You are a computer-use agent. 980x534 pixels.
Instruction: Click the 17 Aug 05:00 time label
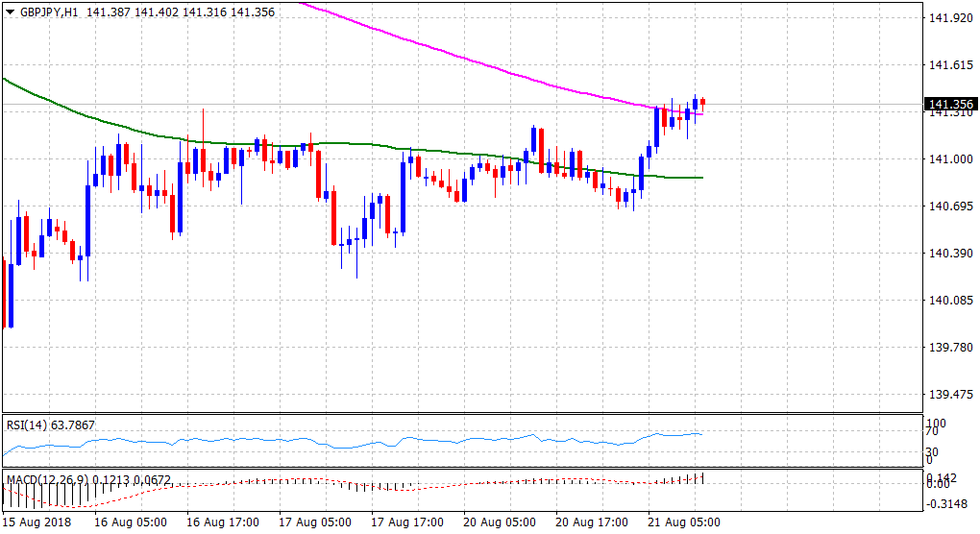point(313,522)
